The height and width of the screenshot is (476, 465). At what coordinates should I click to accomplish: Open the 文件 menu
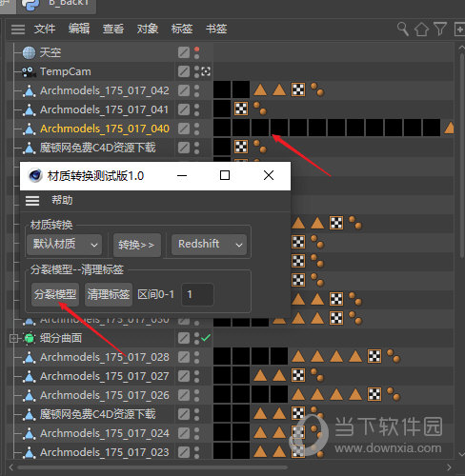pyautogui.click(x=45, y=29)
